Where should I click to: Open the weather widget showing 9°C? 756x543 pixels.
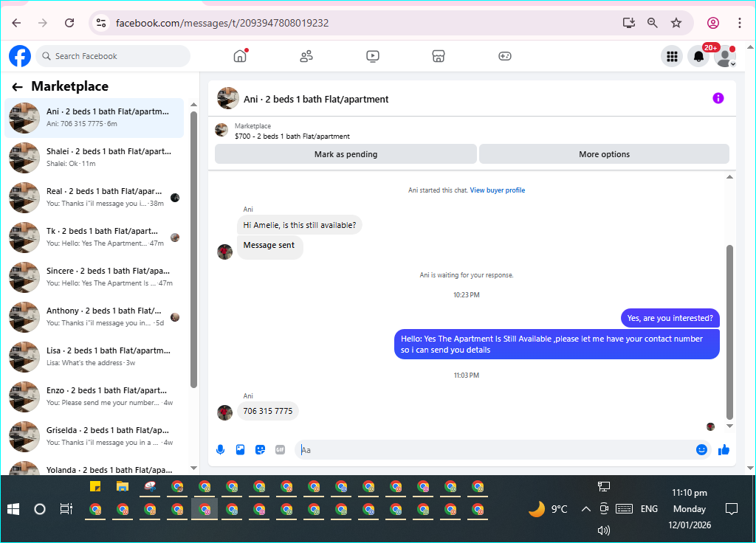click(x=549, y=509)
